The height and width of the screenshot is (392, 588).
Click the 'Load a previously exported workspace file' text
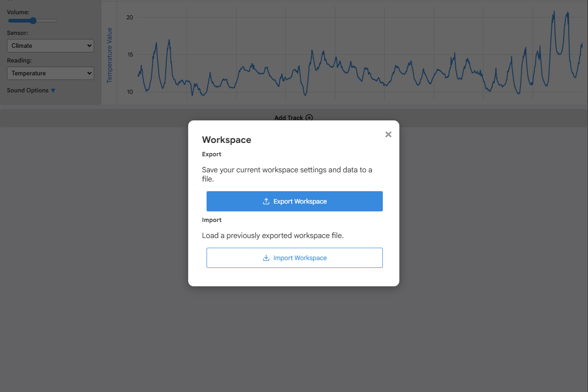[x=273, y=235]
